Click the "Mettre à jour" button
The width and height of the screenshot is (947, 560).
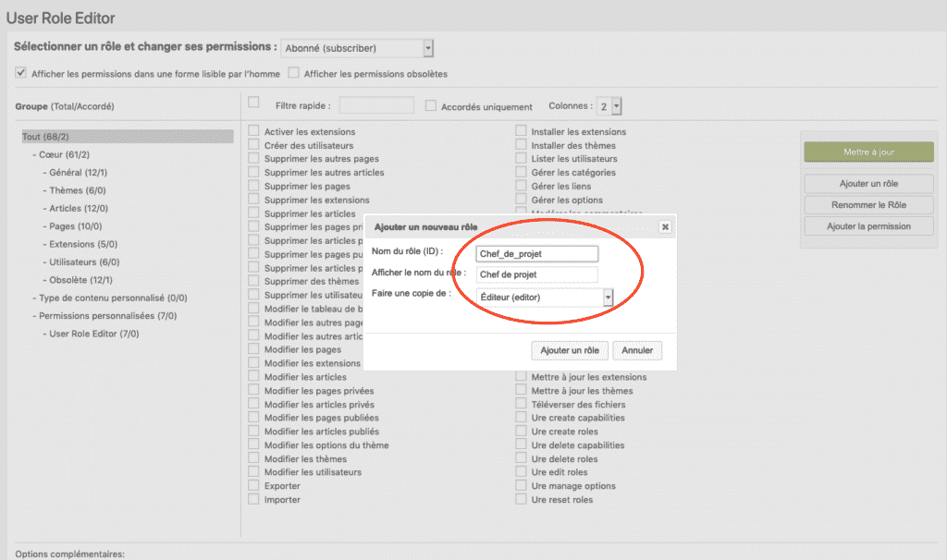[867, 152]
